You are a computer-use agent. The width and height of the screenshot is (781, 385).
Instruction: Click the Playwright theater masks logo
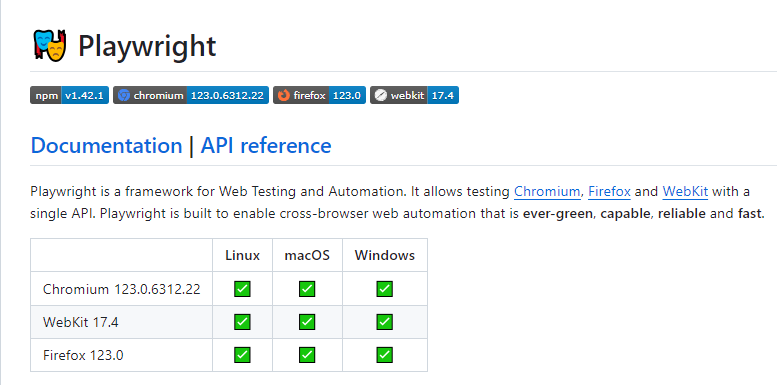click(50, 45)
